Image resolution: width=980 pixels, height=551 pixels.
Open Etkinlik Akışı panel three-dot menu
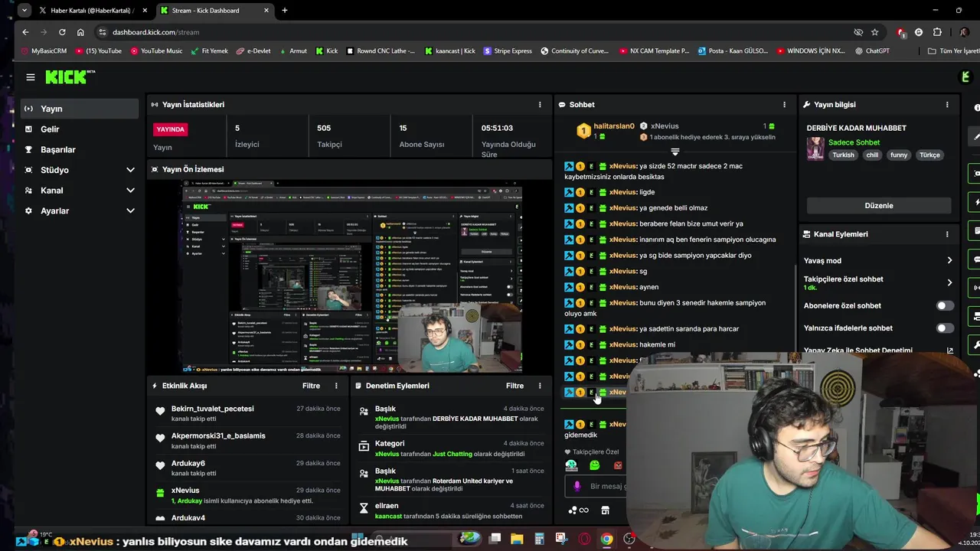point(336,386)
